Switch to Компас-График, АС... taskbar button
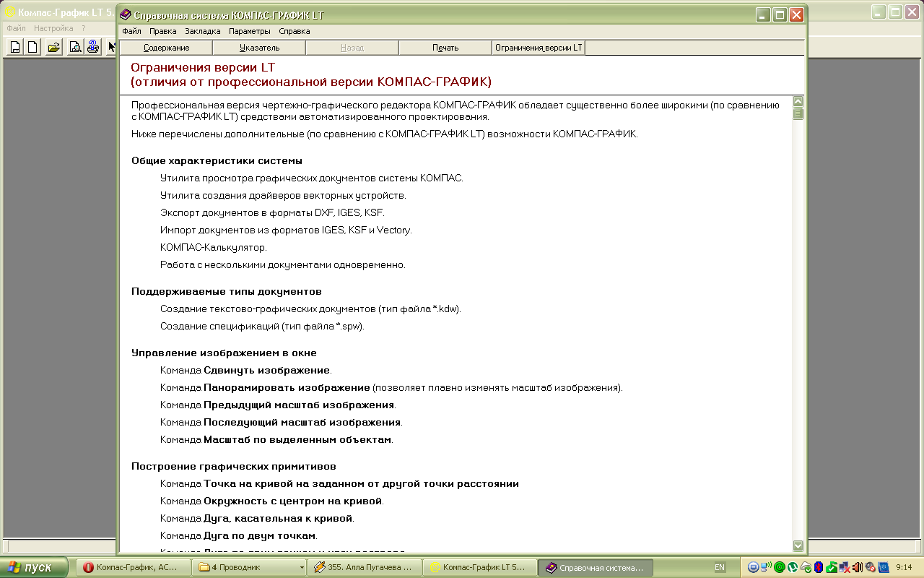The width and height of the screenshot is (924, 578). click(135, 568)
